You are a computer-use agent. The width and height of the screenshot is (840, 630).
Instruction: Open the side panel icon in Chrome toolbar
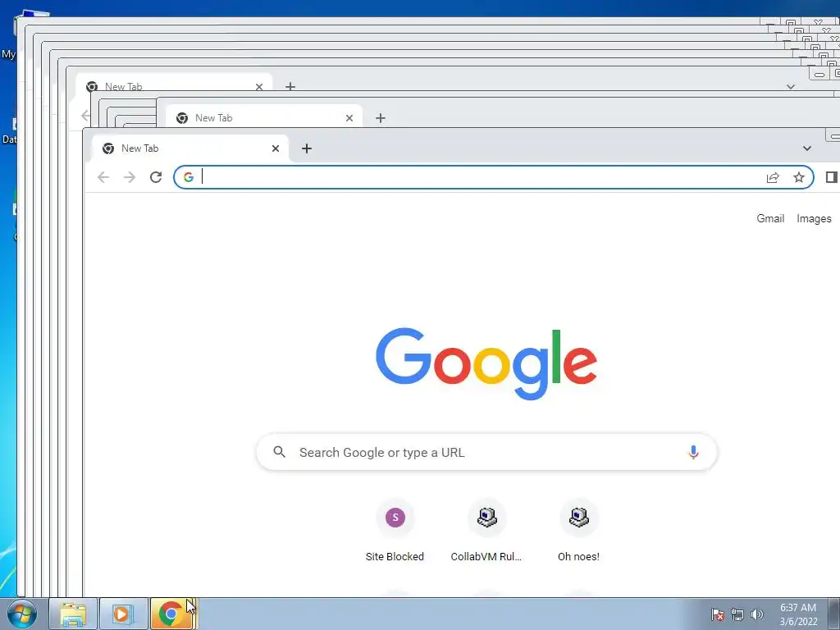[832, 177]
